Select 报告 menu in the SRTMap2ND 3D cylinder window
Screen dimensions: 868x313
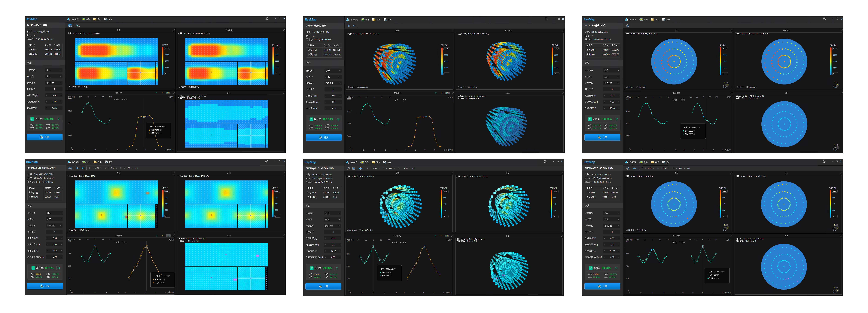point(387,162)
